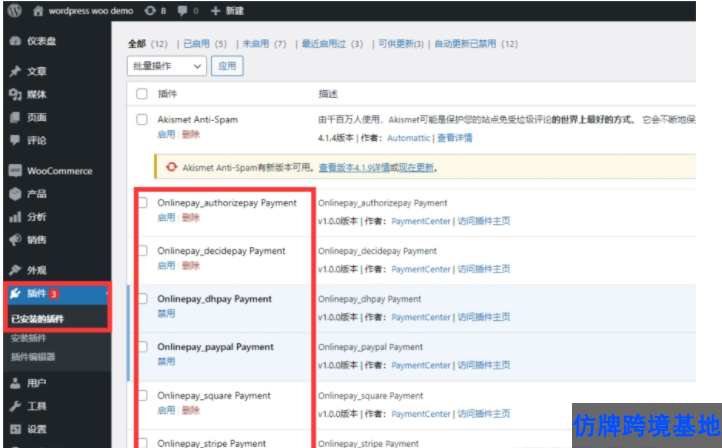
Task: Open 安装插件 submenu item
Action: pos(29,338)
